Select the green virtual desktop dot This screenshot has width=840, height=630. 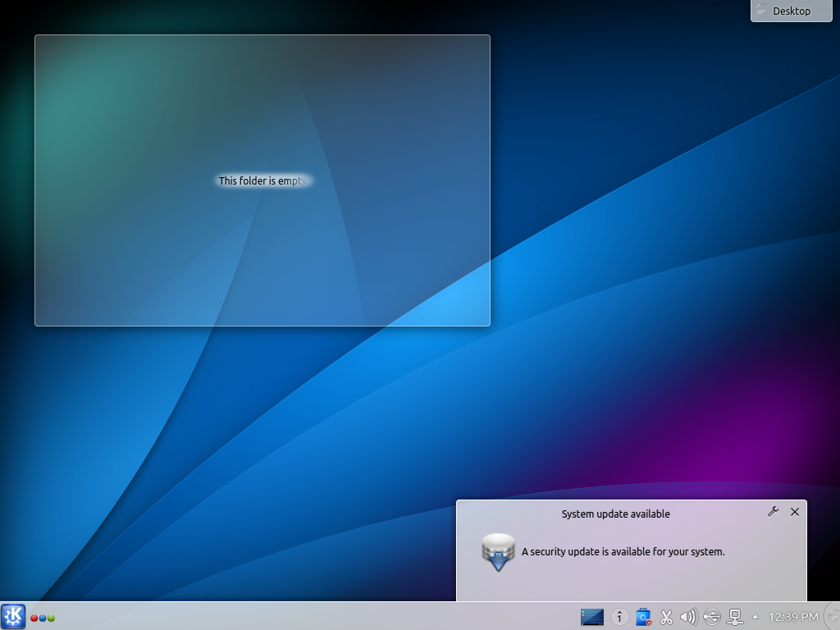tap(52, 618)
